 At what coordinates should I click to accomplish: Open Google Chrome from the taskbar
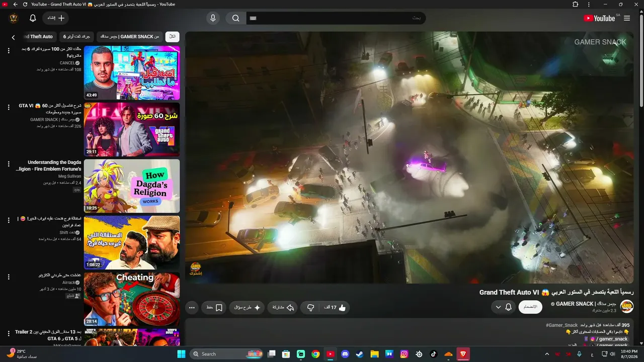[315, 354]
